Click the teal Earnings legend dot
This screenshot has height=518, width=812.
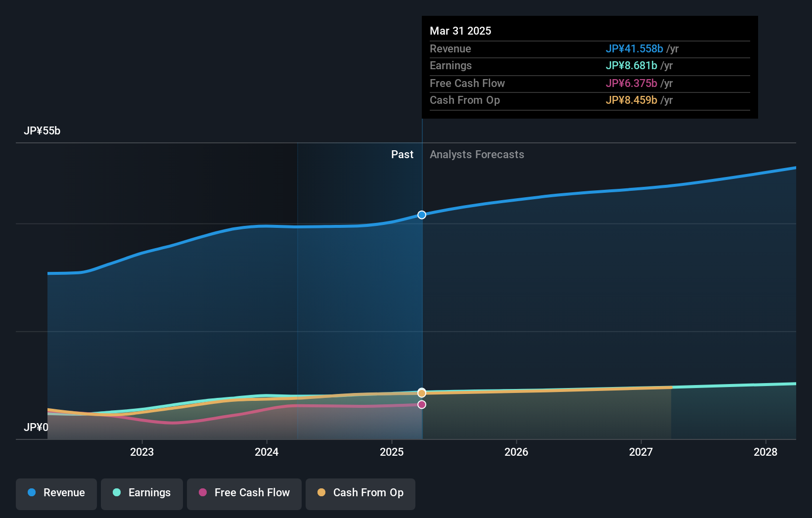(x=117, y=492)
